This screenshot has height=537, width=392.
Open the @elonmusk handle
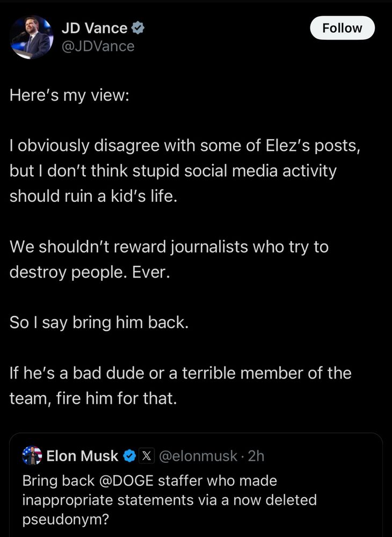click(x=199, y=456)
